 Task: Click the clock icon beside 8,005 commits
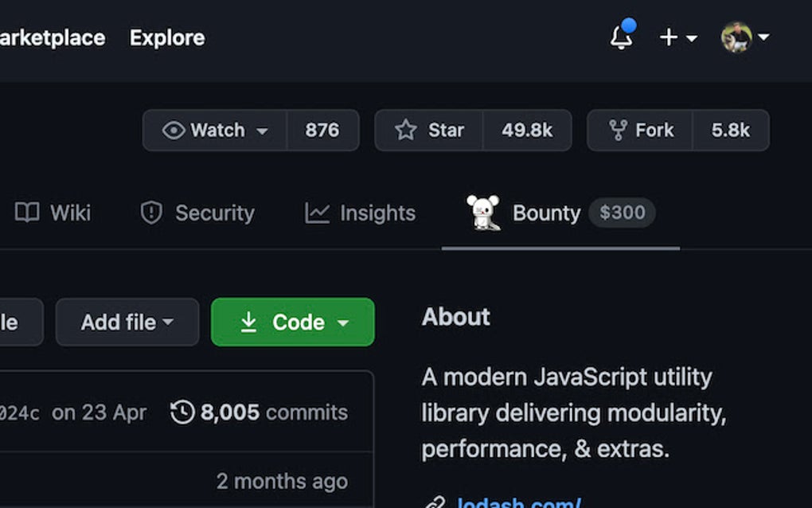183,412
